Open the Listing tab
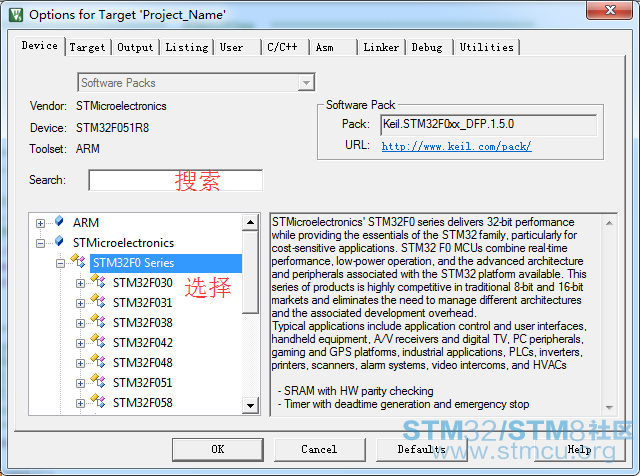 [187, 47]
